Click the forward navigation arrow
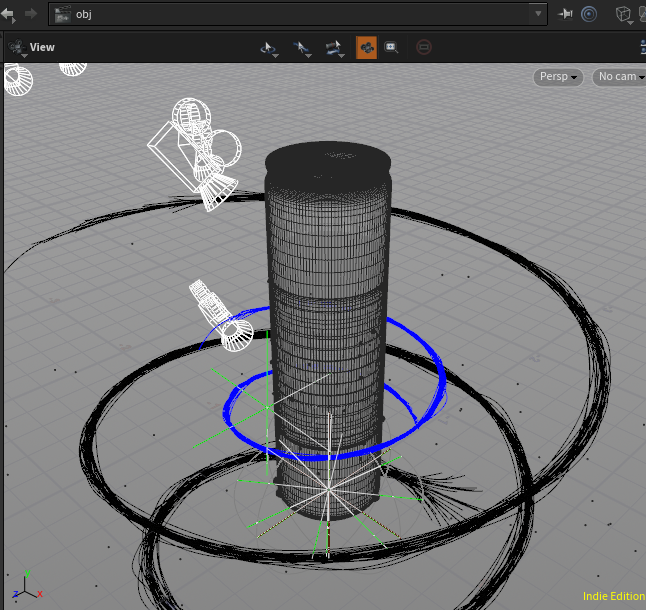Image resolution: width=646 pixels, height=610 pixels. pos(31,14)
